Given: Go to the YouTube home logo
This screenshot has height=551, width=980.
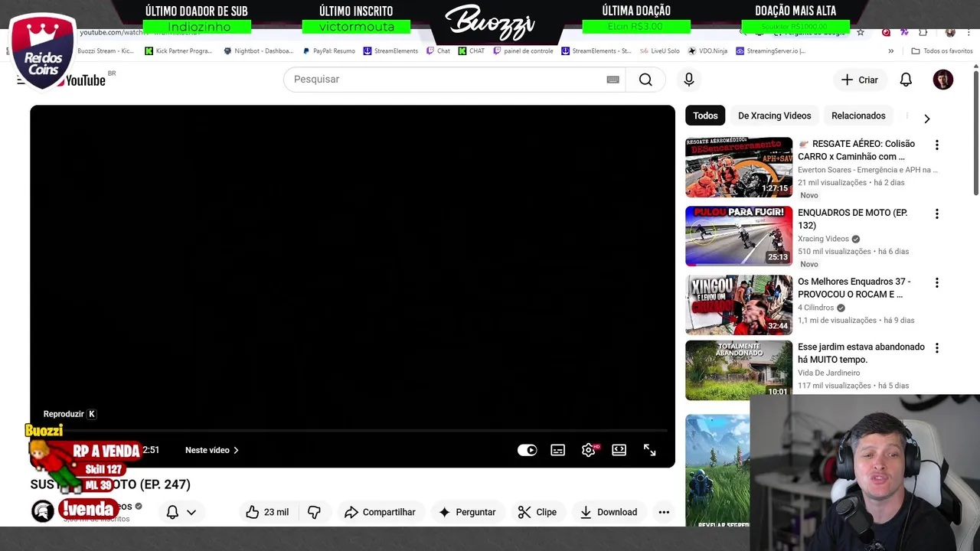Looking at the screenshot, I should point(84,80).
